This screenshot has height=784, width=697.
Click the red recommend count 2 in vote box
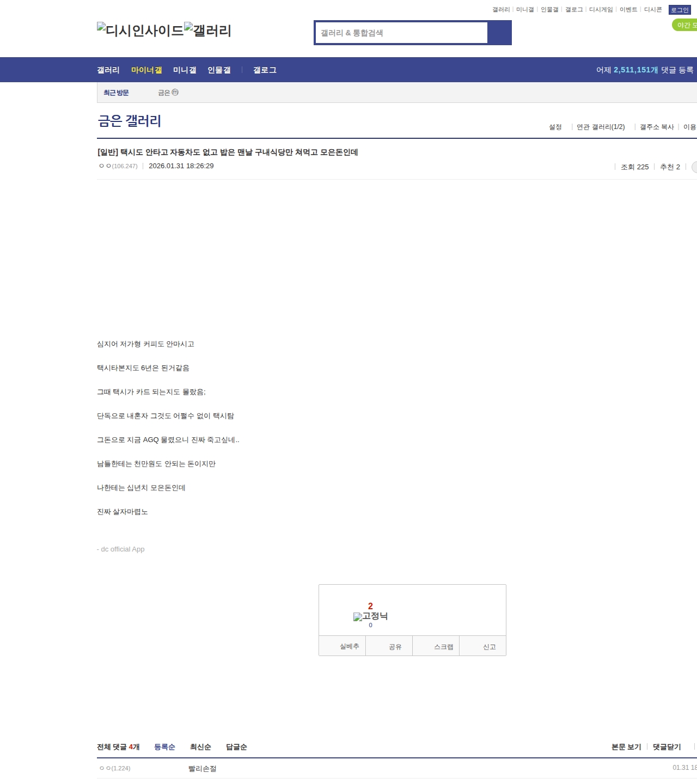370,606
